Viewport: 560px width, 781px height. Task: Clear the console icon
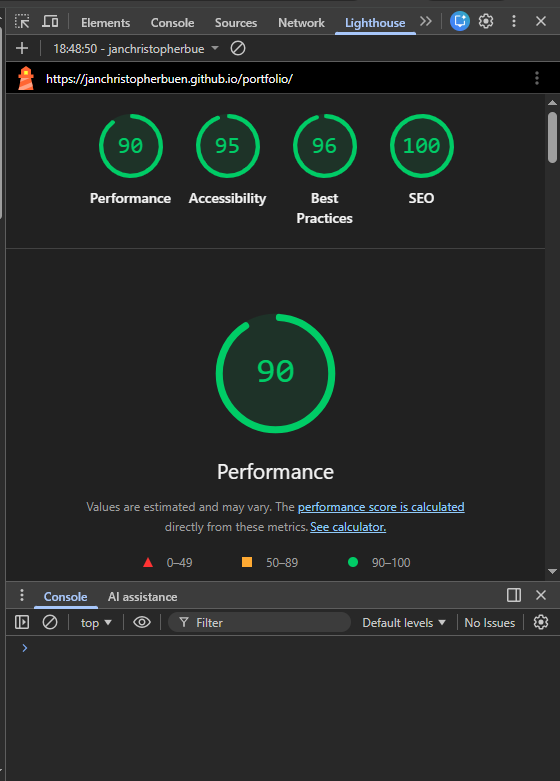[50, 622]
